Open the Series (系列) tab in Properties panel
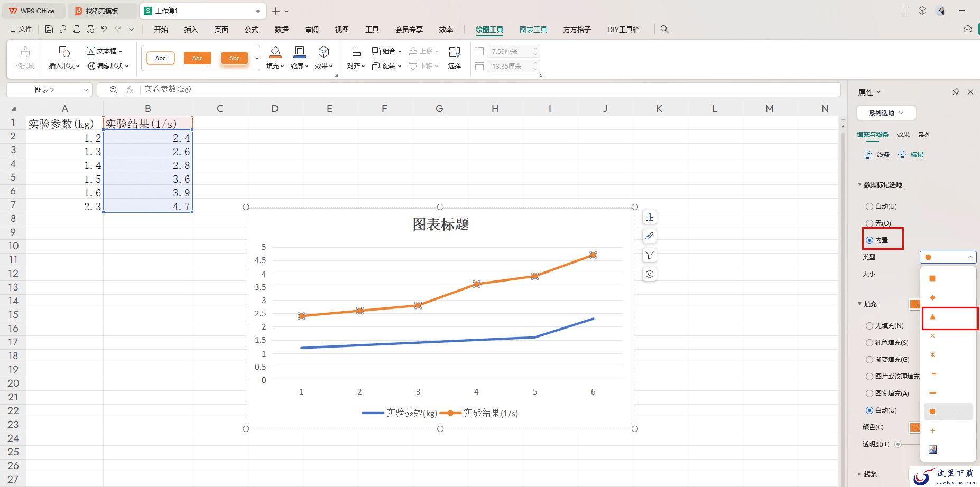 pyautogui.click(x=924, y=135)
